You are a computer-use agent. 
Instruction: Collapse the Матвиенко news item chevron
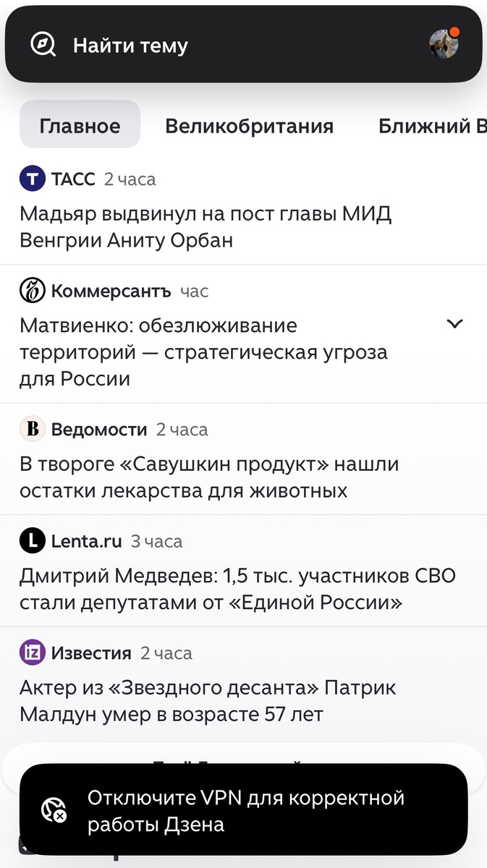(454, 324)
